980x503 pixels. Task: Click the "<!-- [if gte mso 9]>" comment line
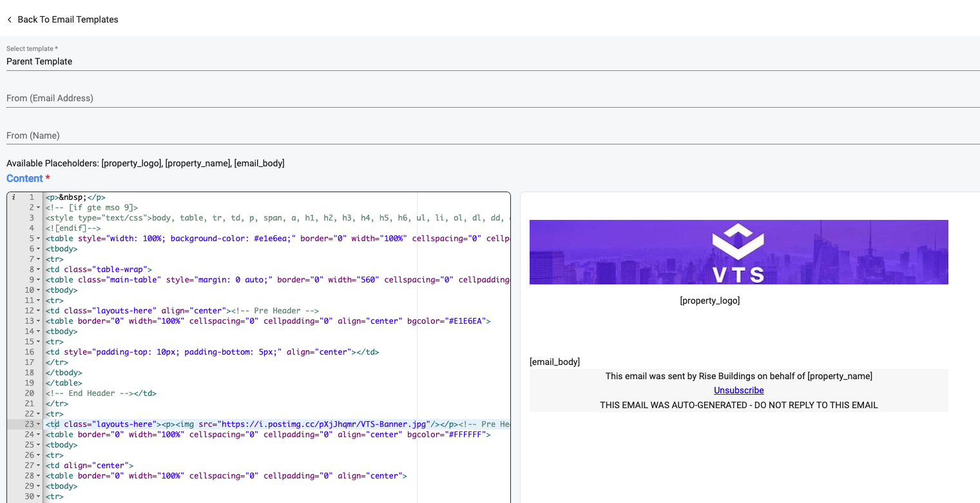pos(91,208)
